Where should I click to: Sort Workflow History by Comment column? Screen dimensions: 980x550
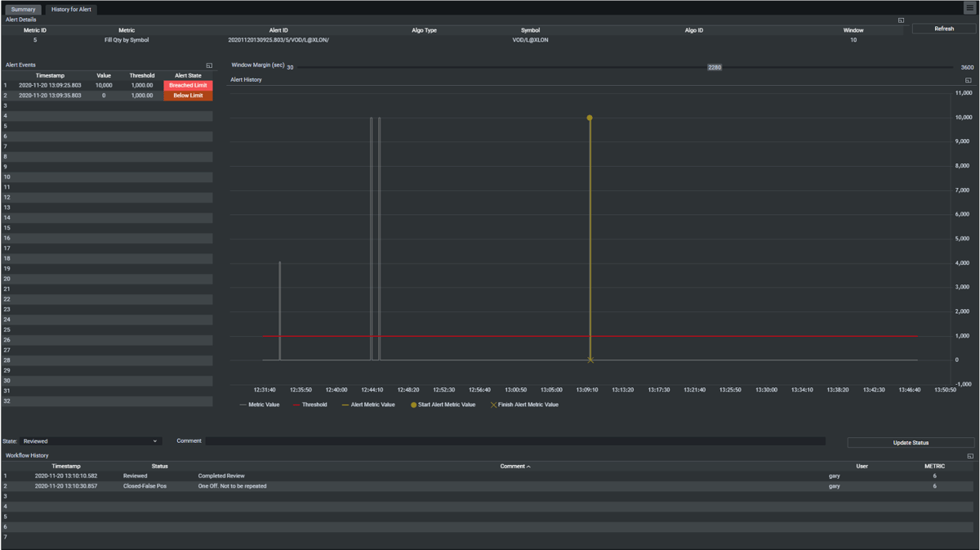point(515,466)
